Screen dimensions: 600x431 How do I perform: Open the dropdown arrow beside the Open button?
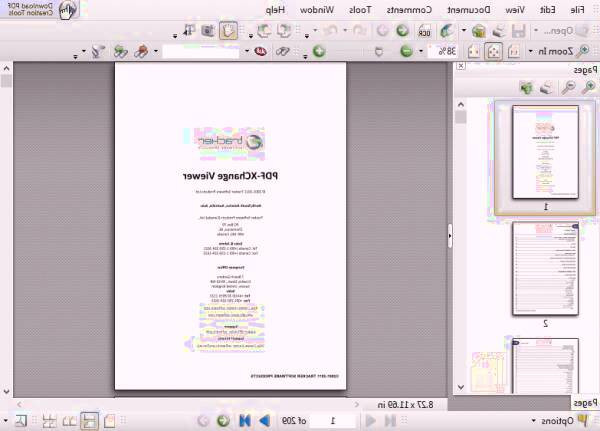[x=536, y=31]
